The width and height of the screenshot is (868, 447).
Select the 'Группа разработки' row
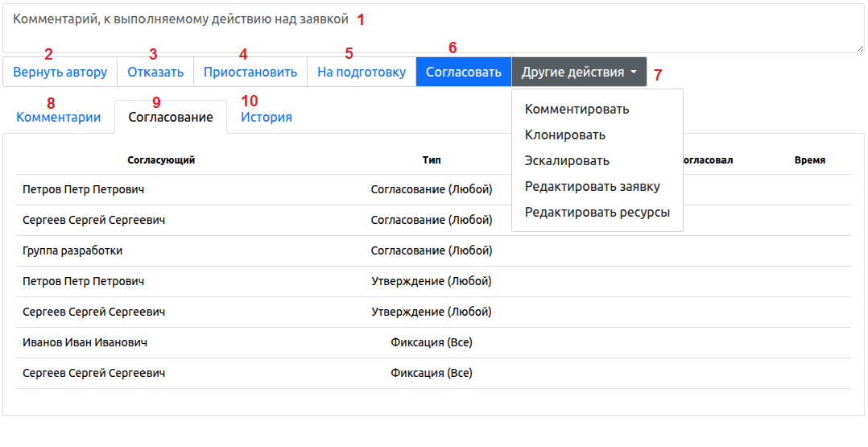[72, 250]
